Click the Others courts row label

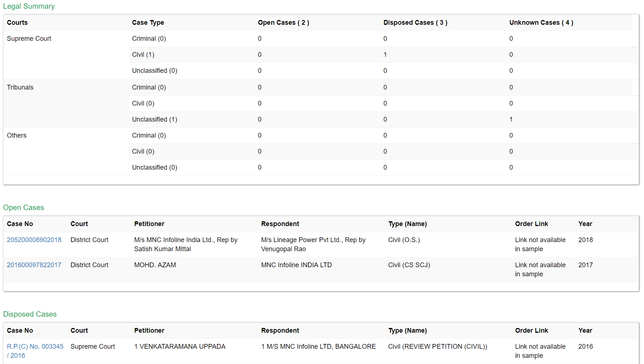17,135
